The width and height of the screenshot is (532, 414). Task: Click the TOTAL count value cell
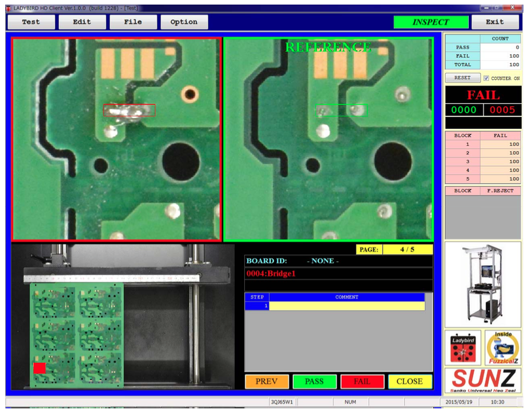pos(501,64)
